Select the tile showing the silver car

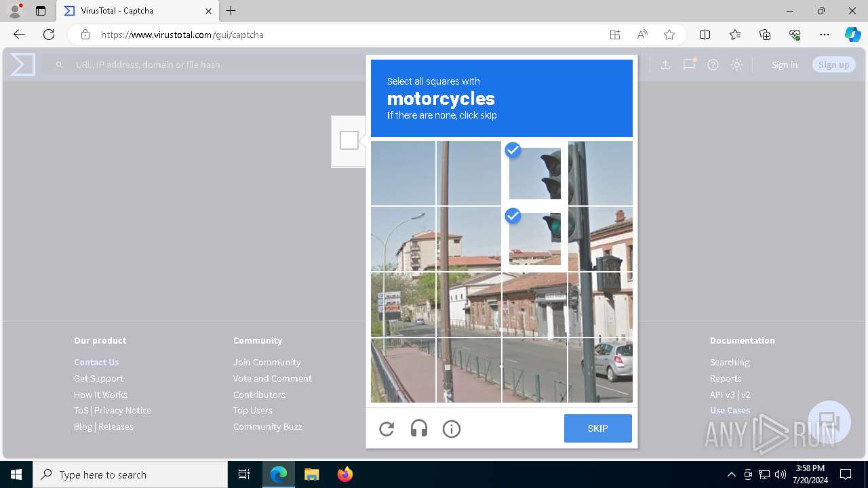[600, 370]
